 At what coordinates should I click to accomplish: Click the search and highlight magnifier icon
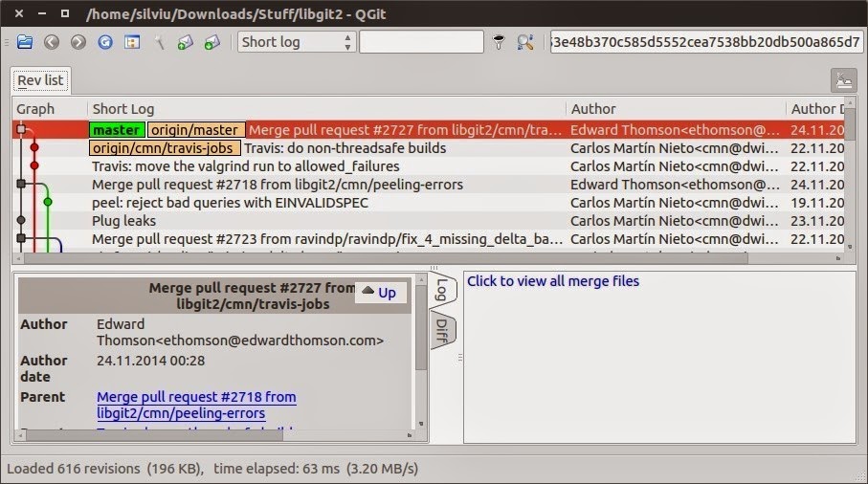coord(524,42)
